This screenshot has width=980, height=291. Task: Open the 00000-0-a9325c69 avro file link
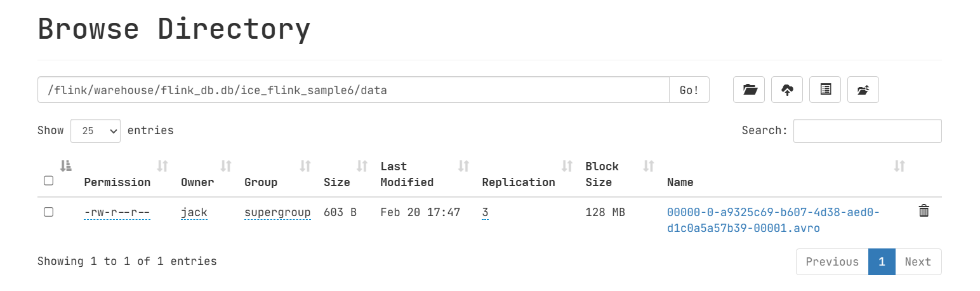pos(774,220)
